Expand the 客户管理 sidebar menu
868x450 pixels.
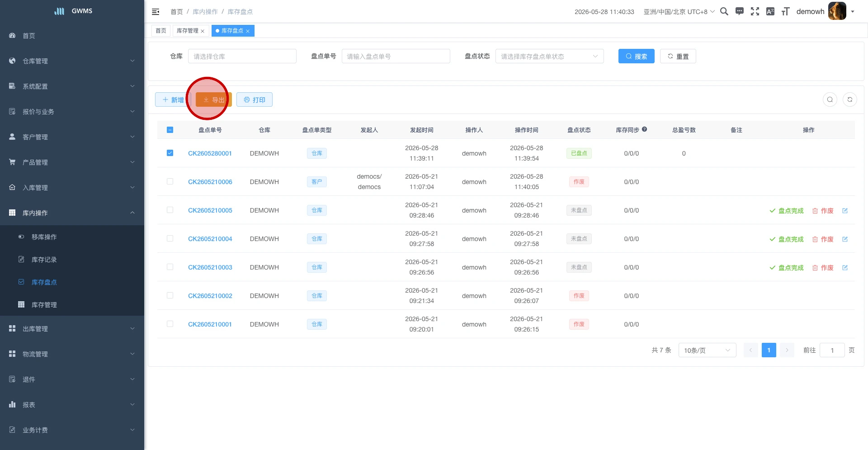click(72, 137)
